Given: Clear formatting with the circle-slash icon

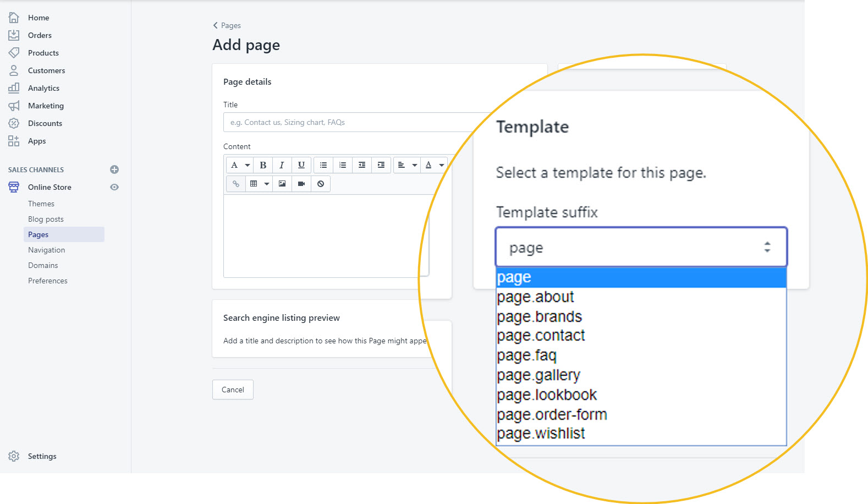Looking at the screenshot, I should [x=321, y=184].
